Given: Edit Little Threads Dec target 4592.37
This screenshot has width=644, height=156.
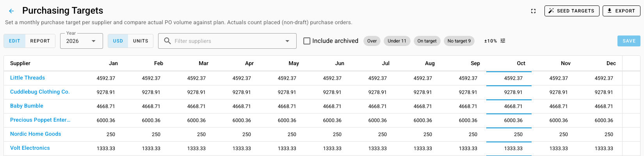Looking at the screenshot, I should [x=604, y=78].
